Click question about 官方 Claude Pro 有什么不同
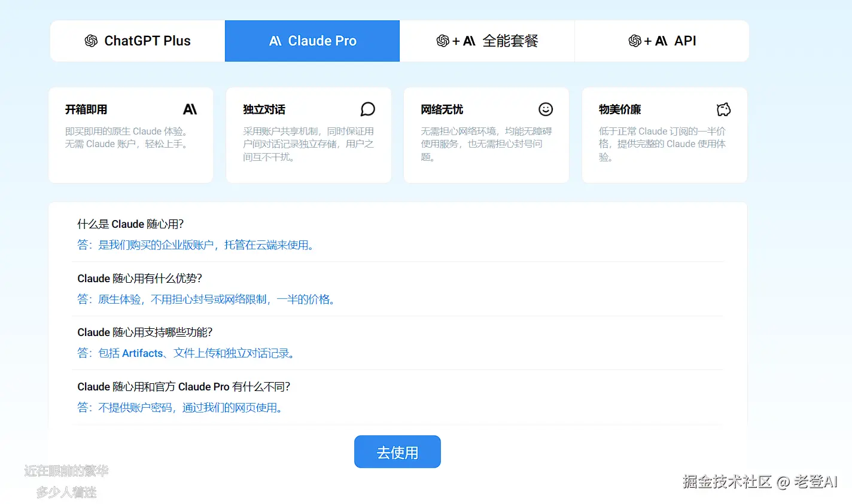Image resolution: width=852 pixels, height=504 pixels. click(184, 387)
